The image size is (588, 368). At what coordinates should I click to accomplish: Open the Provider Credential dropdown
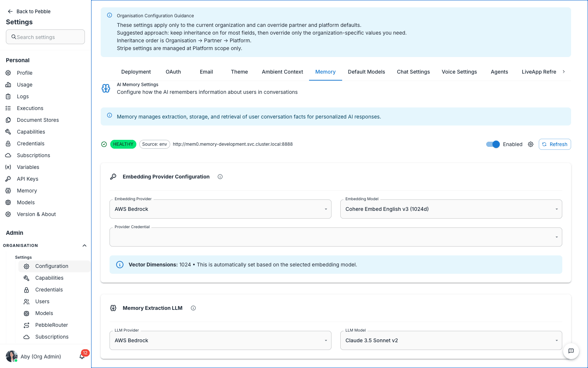pyautogui.click(x=336, y=237)
